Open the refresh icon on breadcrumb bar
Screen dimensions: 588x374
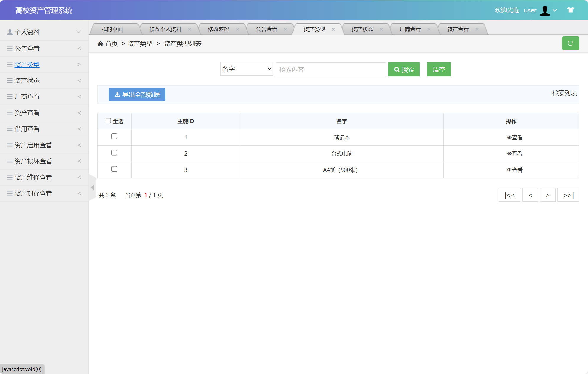click(571, 43)
